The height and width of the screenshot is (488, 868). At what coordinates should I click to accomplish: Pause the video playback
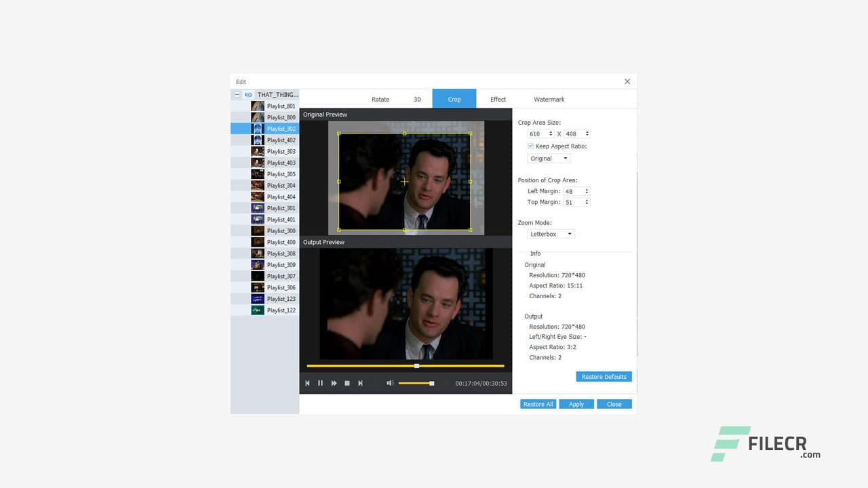(x=320, y=383)
